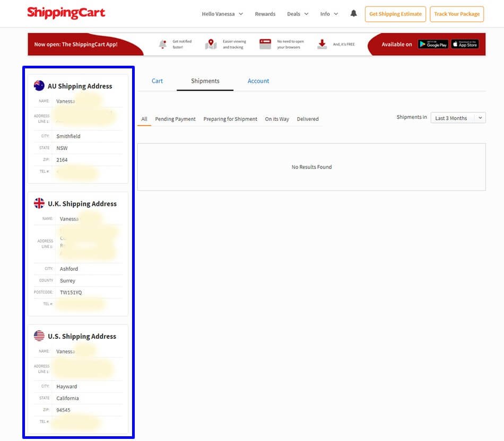Click the zip value 94545
Screen dimensions: 504x441
[63, 410]
